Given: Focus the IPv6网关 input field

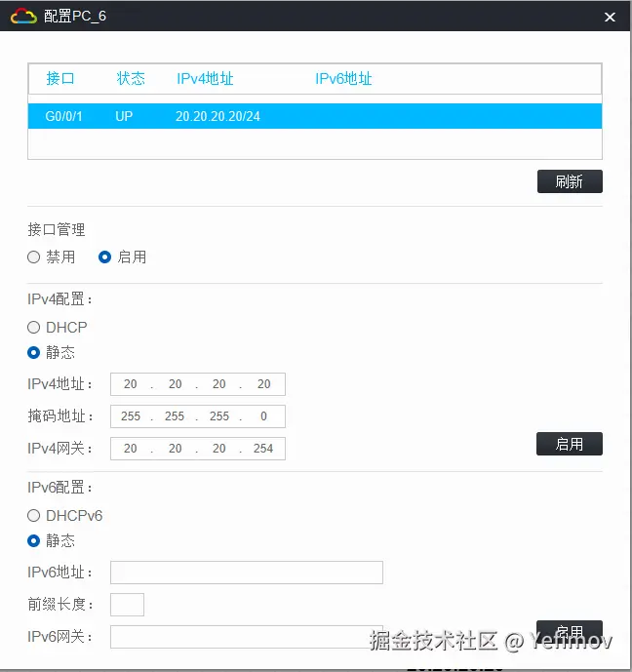Looking at the screenshot, I should click(x=247, y=637).
